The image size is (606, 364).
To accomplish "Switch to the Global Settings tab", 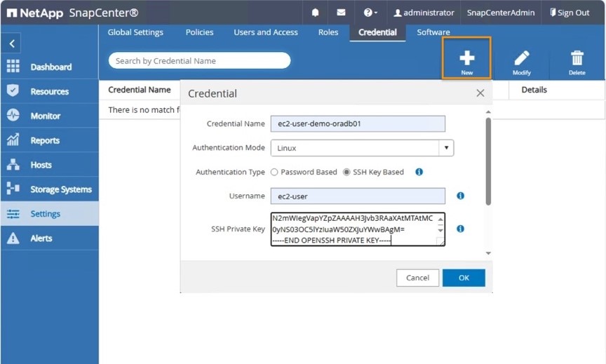I will (x=135, y=32).
